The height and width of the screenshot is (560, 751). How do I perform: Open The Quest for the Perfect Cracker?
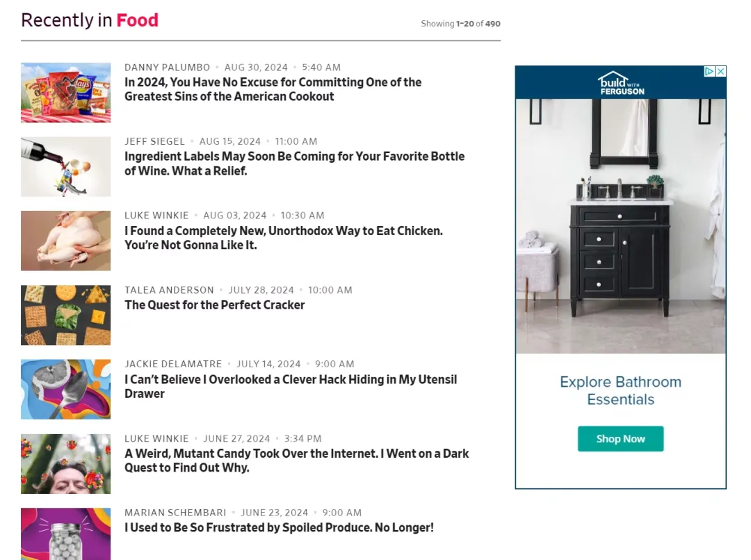[x=215, y=305]
